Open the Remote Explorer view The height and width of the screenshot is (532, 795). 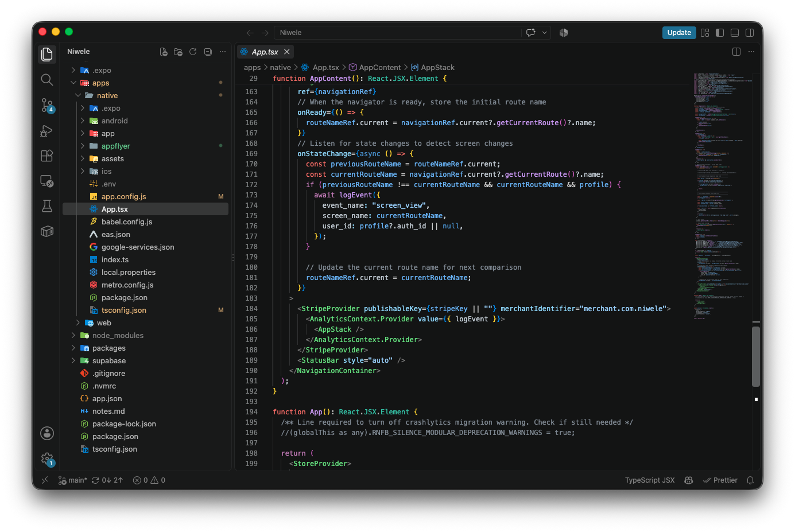click(x=47, y=181)
